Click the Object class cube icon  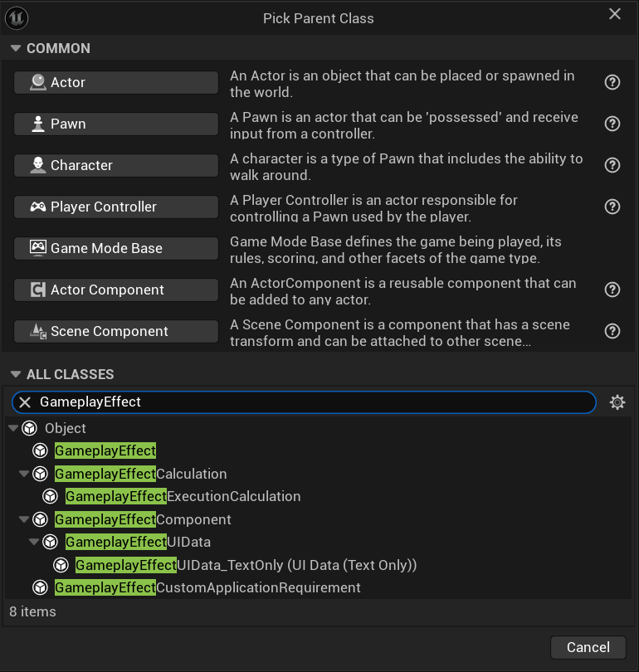coord(30,428)
